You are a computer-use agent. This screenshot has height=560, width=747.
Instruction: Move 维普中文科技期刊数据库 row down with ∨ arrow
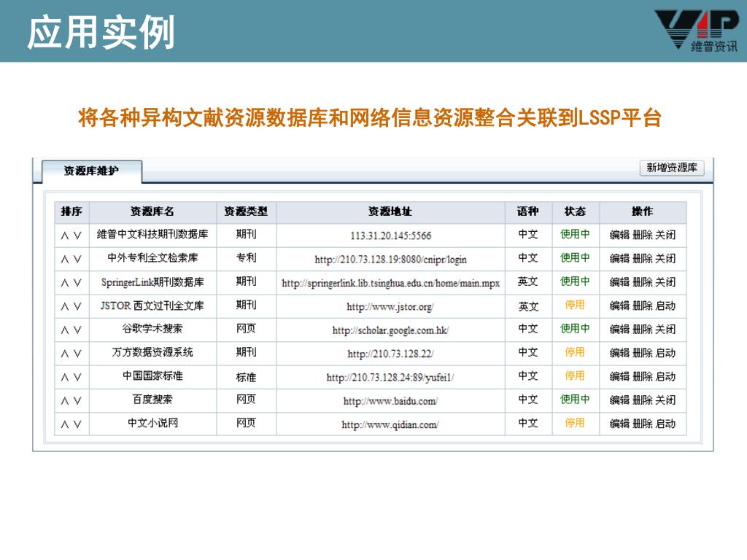click(x=77, y=236)
